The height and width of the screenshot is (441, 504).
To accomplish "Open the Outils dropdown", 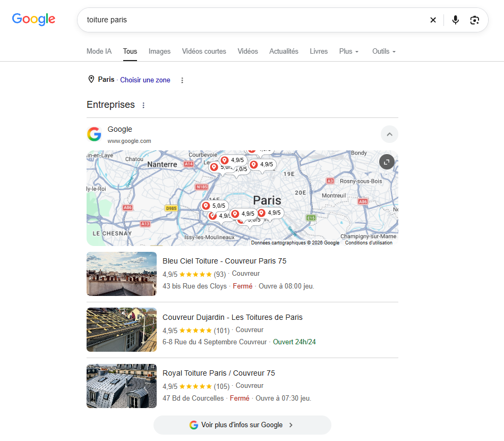I will coord(384,52).
